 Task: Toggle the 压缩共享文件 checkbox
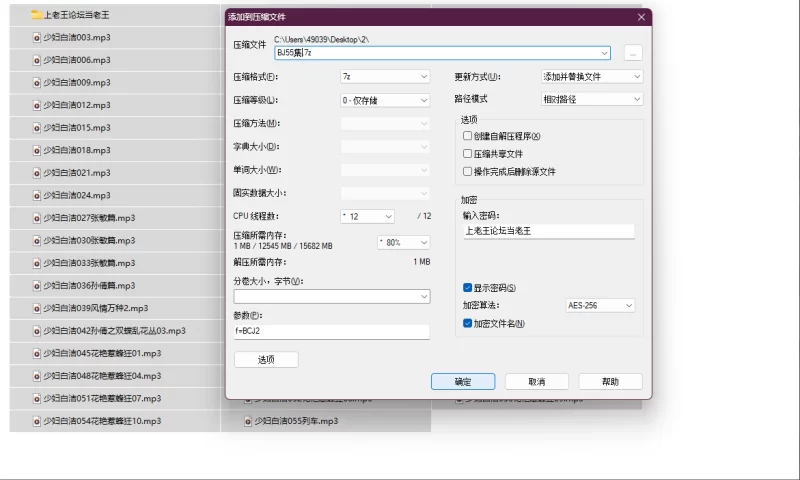tap(467, 154)
